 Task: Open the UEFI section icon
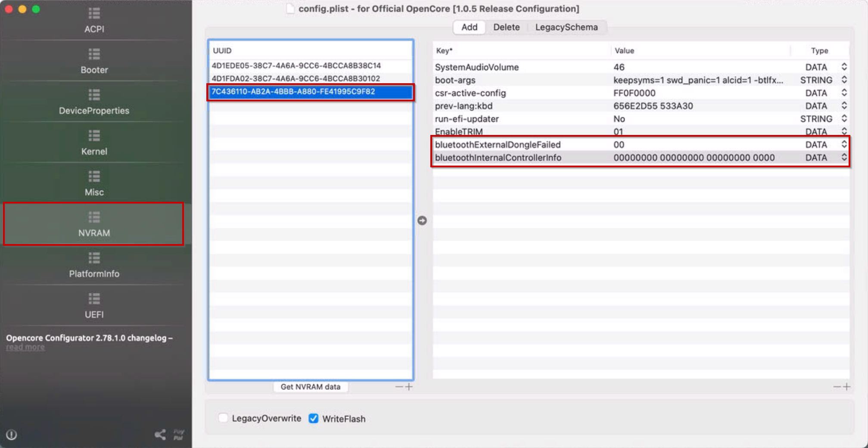coord(94,299)
